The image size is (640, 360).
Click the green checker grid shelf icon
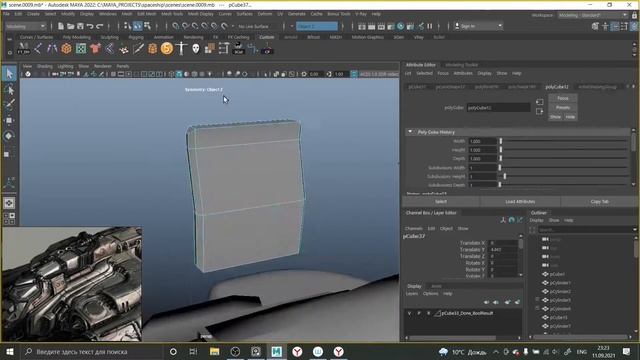(81, 49)
